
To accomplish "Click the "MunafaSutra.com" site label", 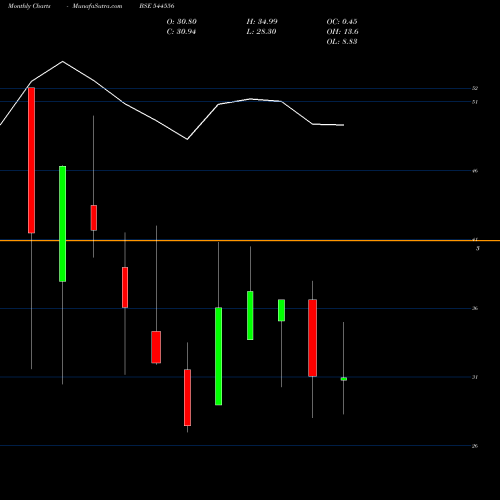I will click(97, 6).
